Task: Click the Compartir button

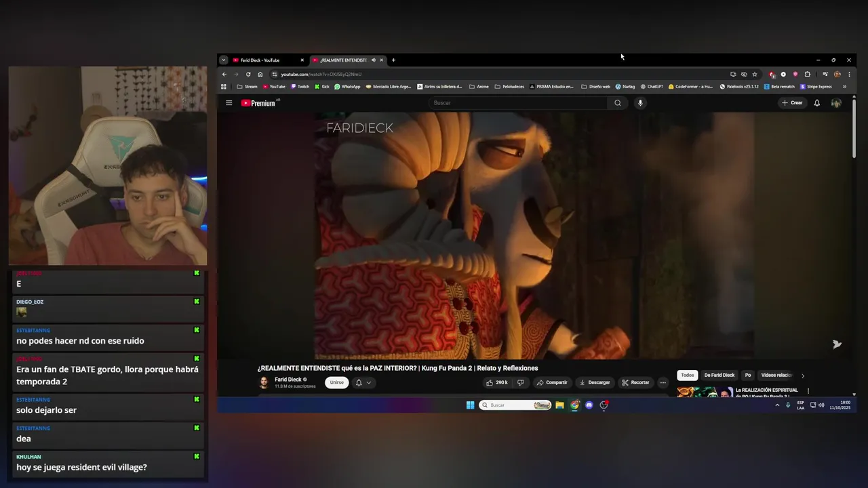Action: (552, 382)
